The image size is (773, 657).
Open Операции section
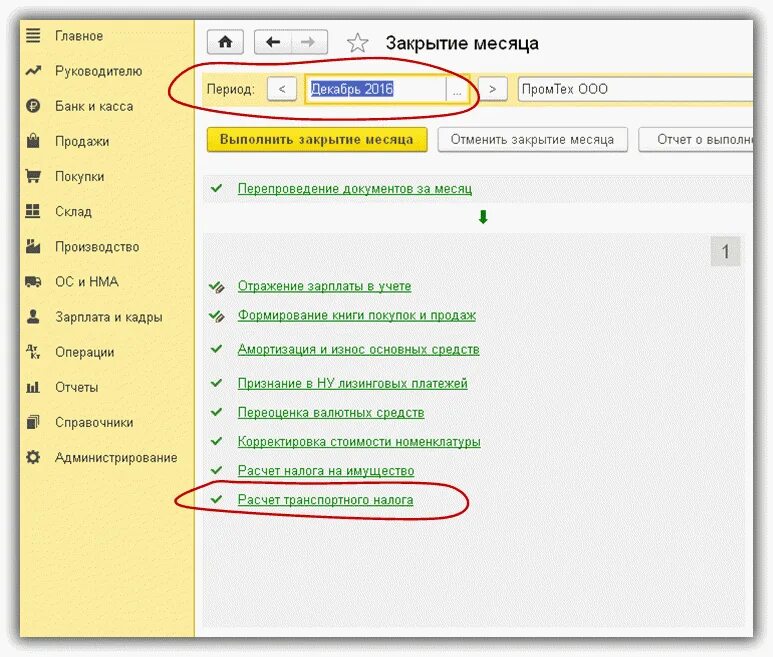tap(85, 352)
